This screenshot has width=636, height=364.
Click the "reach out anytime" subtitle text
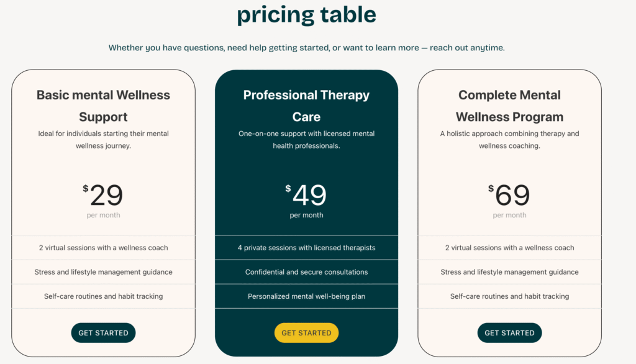[x=306, y=48]
